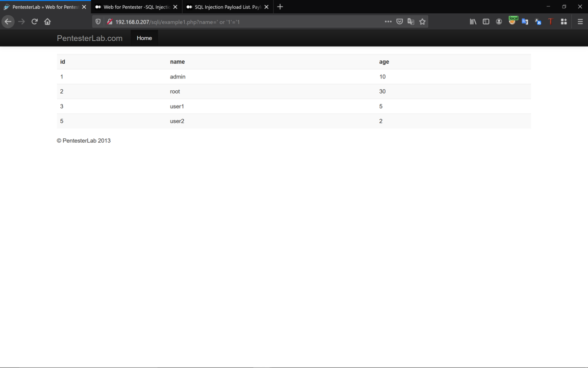Save page to Pocket
The height and width of the screenshot is (368, 588).
(399, 22)
